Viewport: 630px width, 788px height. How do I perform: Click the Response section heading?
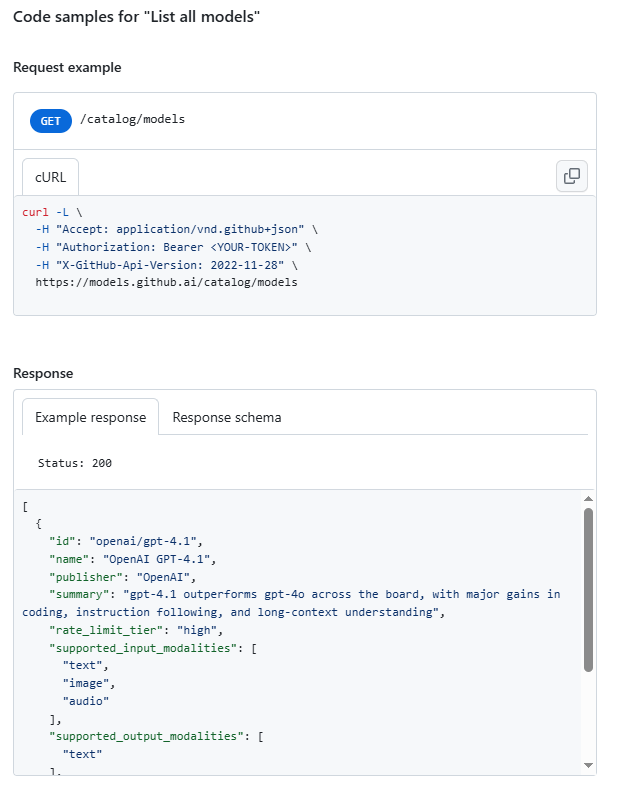click(43, 373)
